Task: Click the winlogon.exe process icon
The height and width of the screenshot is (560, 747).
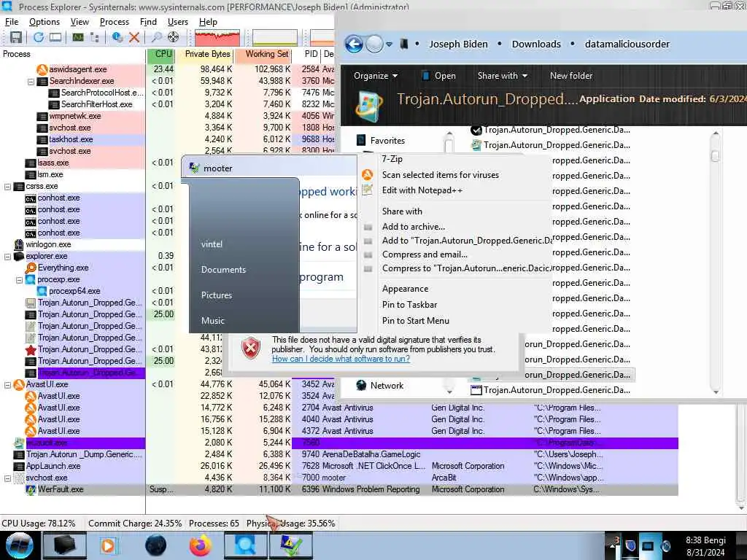Action: coord(18,244)
